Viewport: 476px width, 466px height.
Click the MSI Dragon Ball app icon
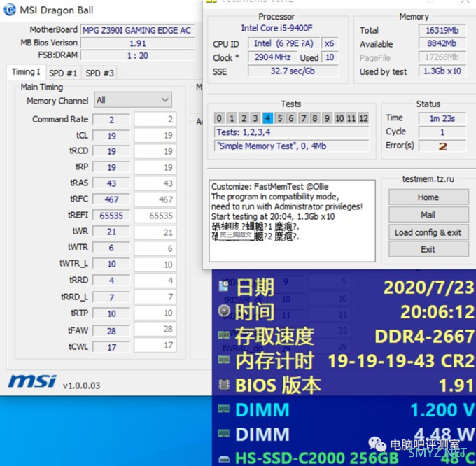tap(10, 10)
